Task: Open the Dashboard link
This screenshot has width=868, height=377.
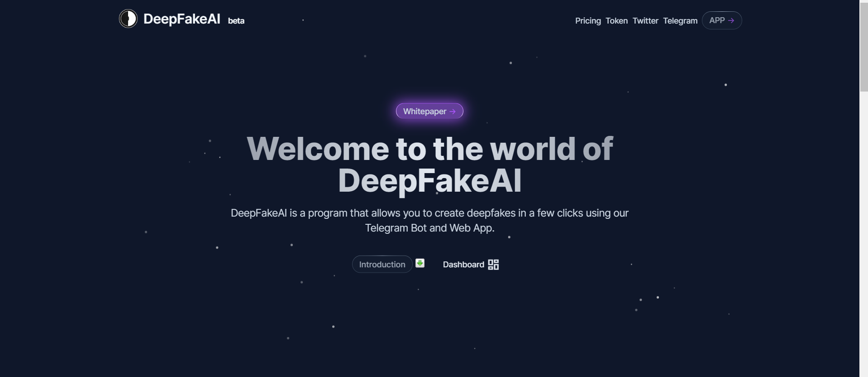Action: pyautogui.click(x=471, y=265)
